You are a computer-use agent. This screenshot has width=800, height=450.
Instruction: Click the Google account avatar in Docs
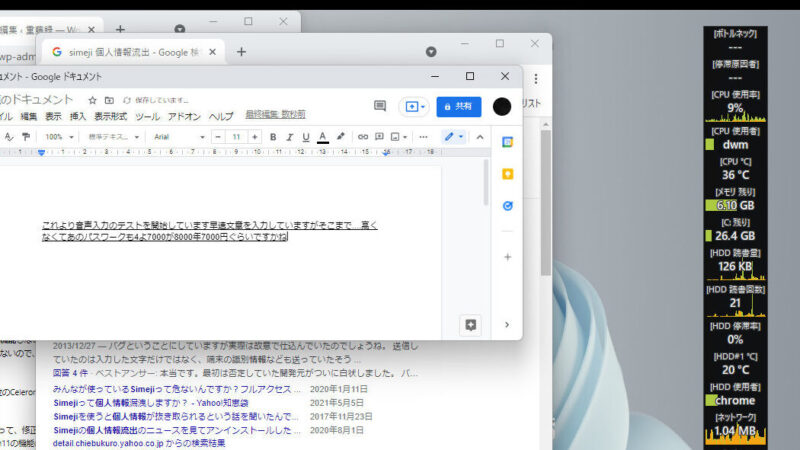point(502,107)
